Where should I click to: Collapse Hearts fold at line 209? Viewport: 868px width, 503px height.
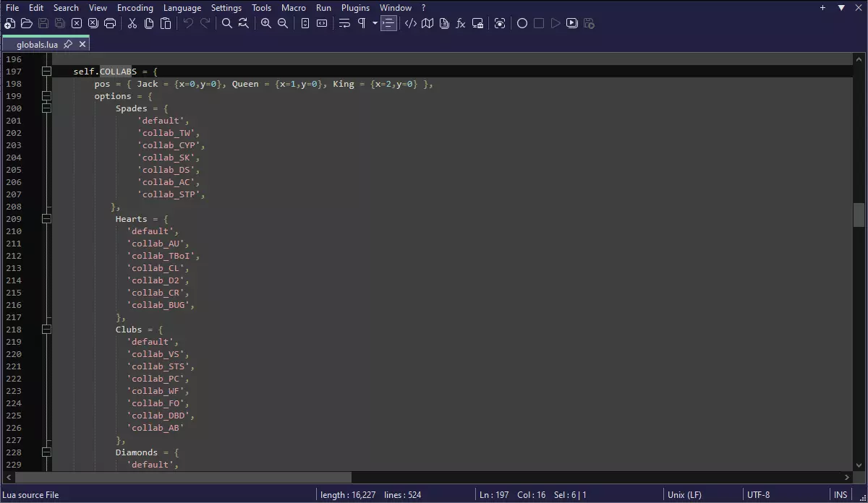46,219
